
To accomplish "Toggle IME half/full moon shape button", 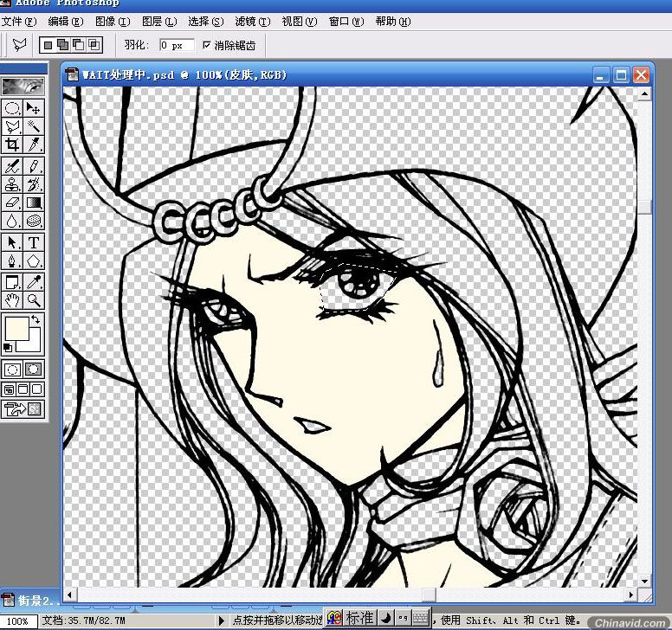I will (386, 618).
